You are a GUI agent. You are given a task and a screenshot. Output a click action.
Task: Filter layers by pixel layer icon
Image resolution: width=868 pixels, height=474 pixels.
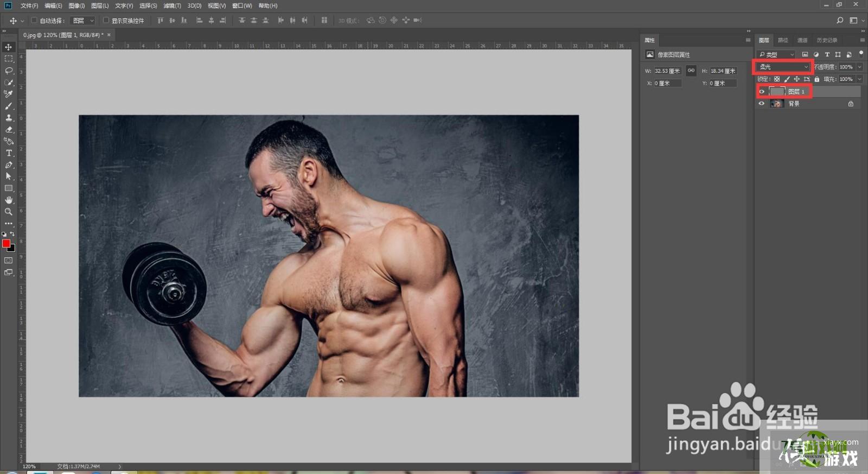[x=805, y=54]
